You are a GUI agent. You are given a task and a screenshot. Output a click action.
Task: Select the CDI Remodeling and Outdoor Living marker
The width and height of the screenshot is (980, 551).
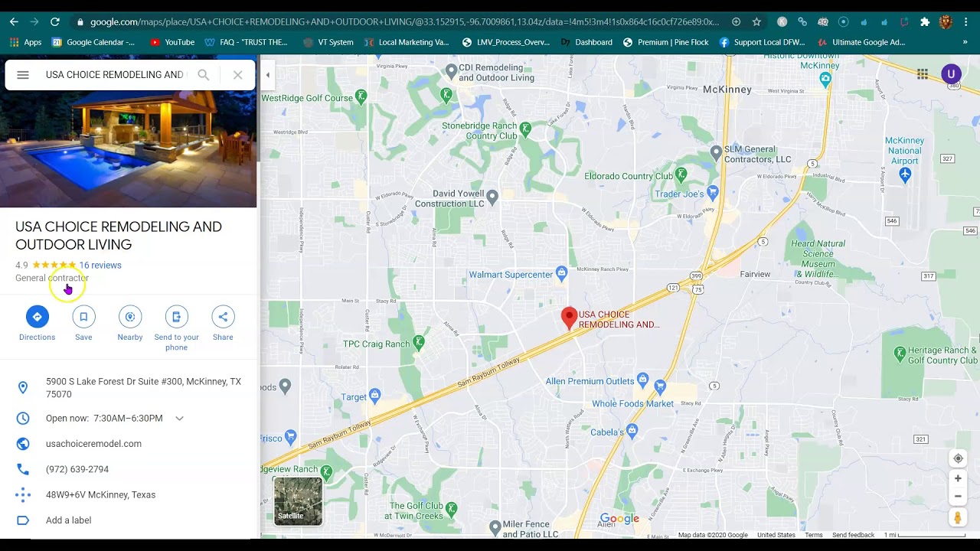click(x=452, y=71)
